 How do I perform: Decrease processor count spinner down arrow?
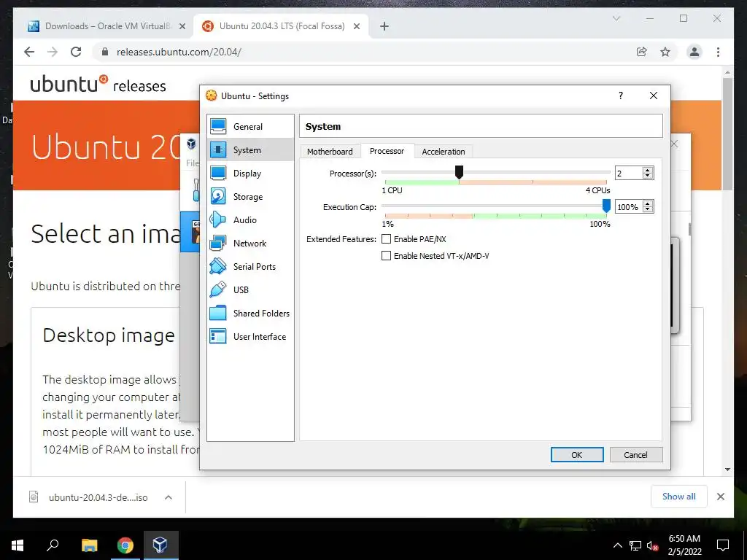[648, 176]
